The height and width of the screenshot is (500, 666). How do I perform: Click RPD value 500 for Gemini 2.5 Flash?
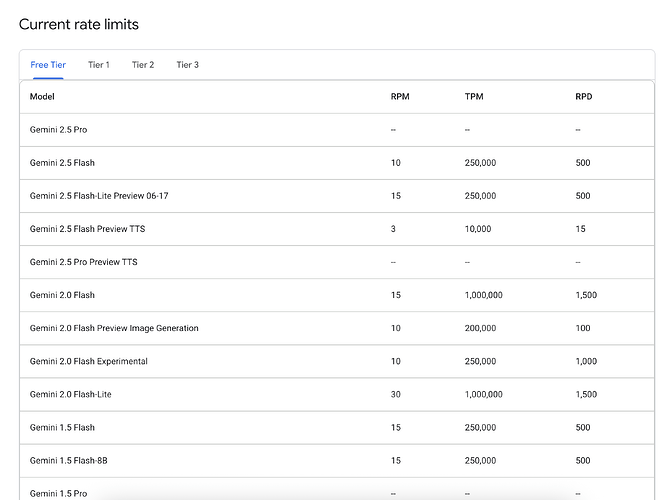point(583,163)
